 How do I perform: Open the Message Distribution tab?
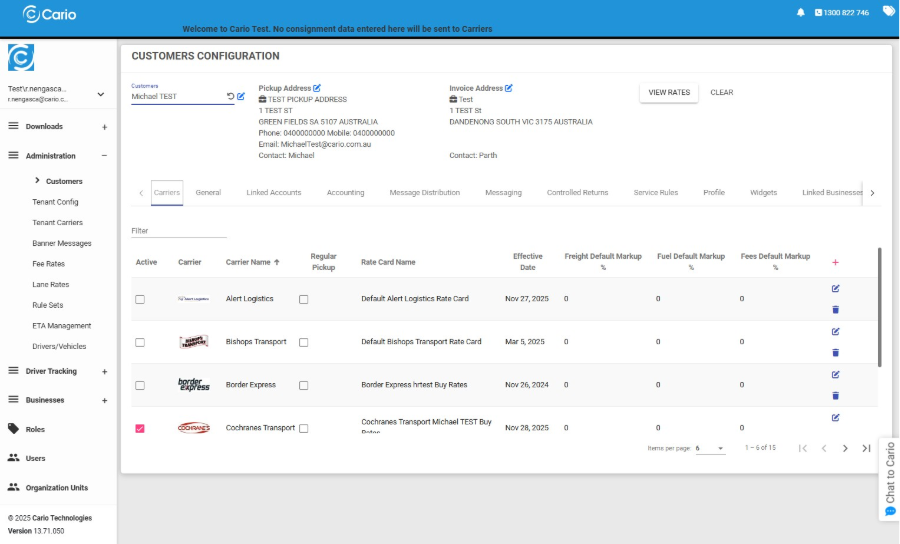point(424,192)
